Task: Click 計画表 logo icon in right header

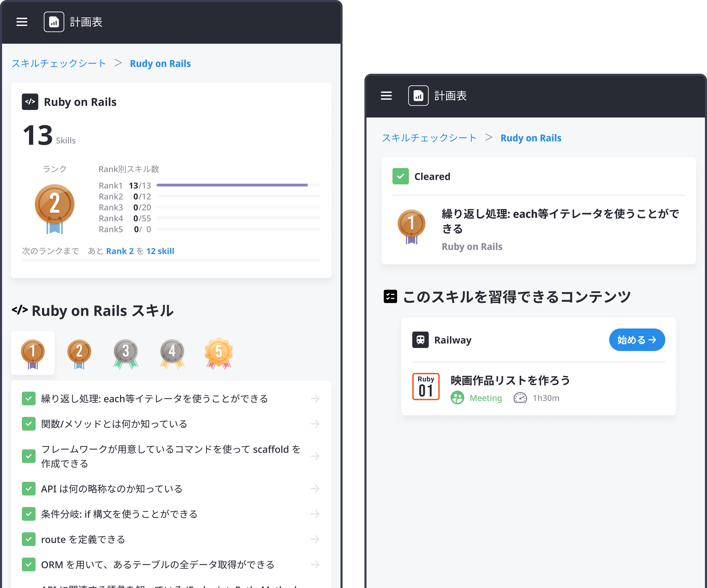Action: pos(418,96)
